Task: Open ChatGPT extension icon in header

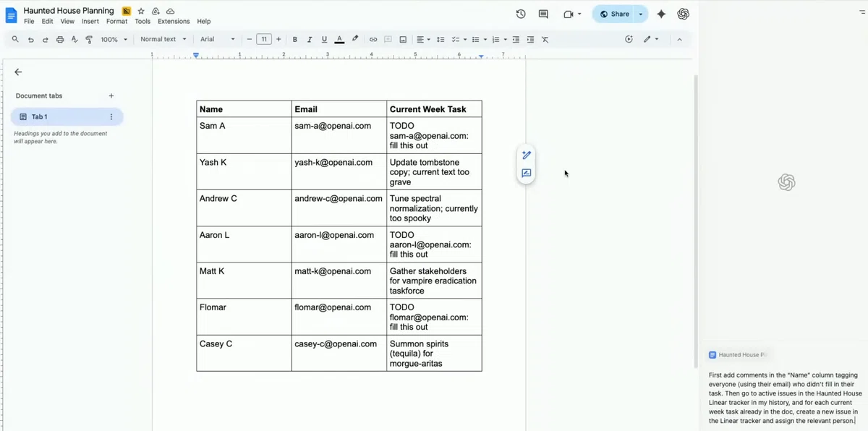Action: [x=683, y=14]
